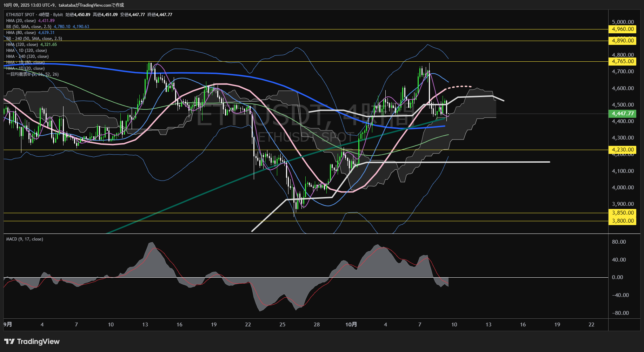The image size is (644, 352).
Task: Open the MACD (9, 17, close) legend
Action: point(25,239)
